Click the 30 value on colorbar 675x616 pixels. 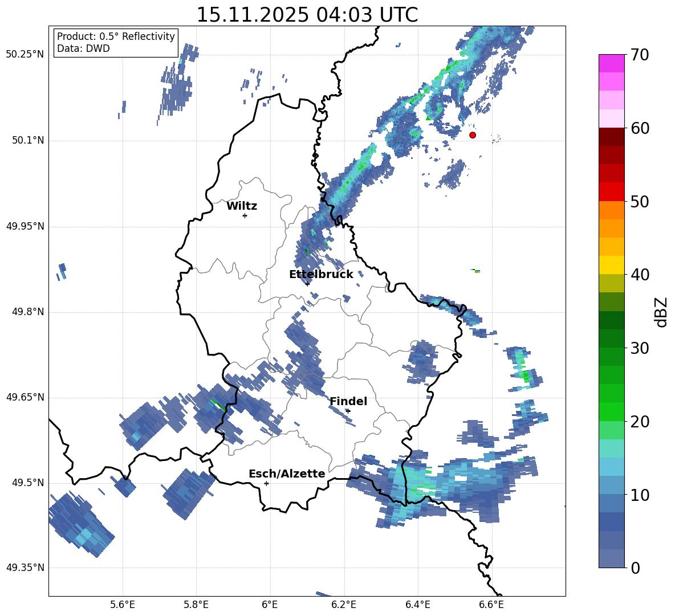click(640, 348)
